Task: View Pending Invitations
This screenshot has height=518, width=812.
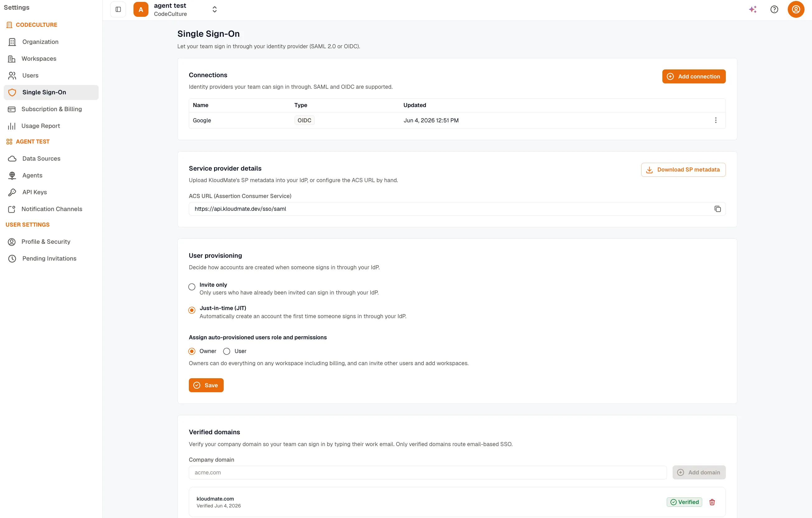Action: point(51,258)
